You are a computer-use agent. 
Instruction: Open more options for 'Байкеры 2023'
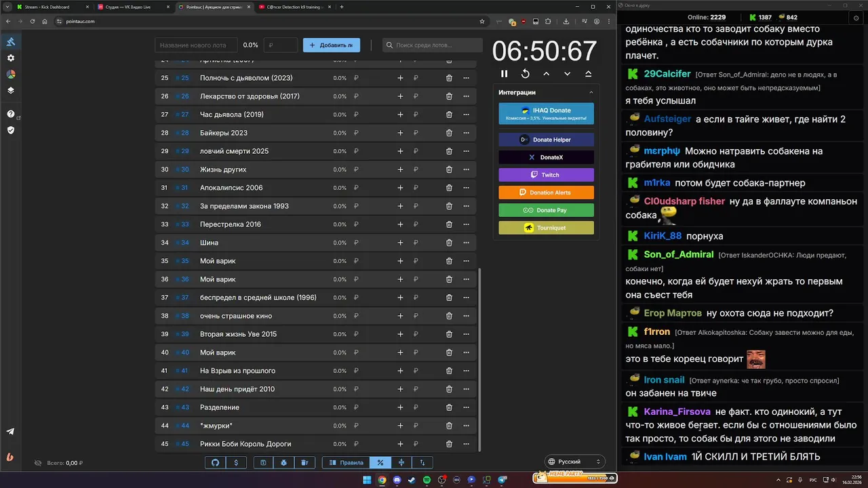[x=466, y=133]
